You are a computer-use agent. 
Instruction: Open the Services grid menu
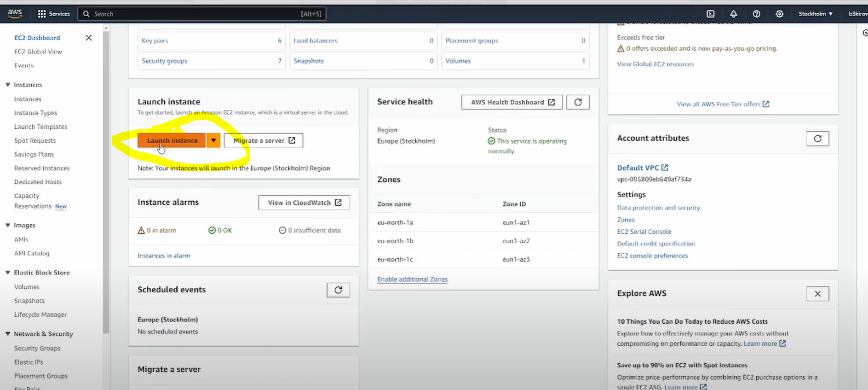coord(54,14)
